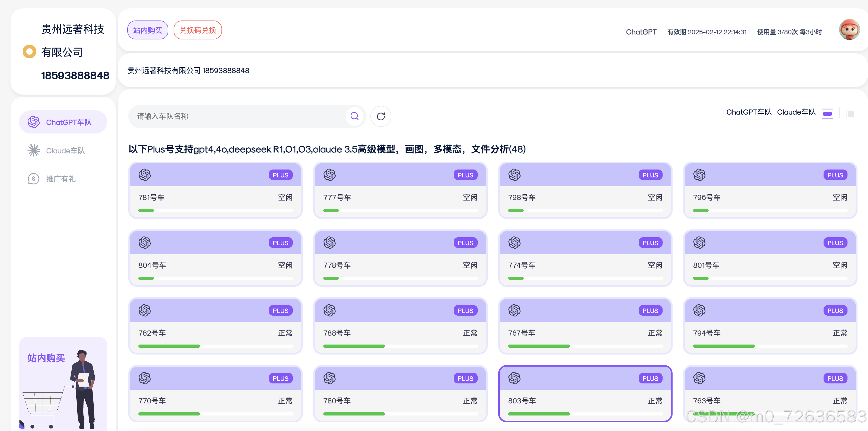The image size is (868, 431).
Task: Click the 762号车 green usage progress bar
Action: [x=169, y=346]
